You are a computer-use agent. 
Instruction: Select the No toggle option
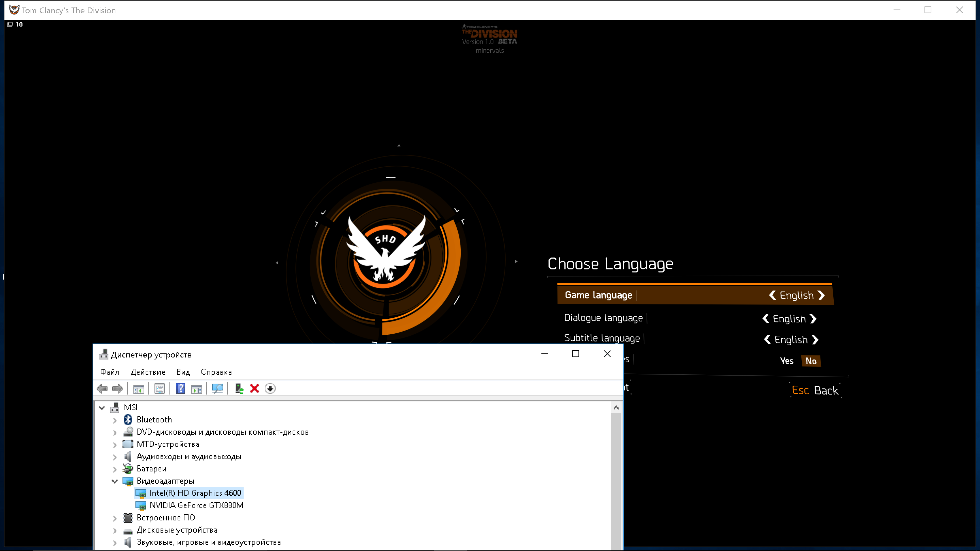[x=811, y=361]
